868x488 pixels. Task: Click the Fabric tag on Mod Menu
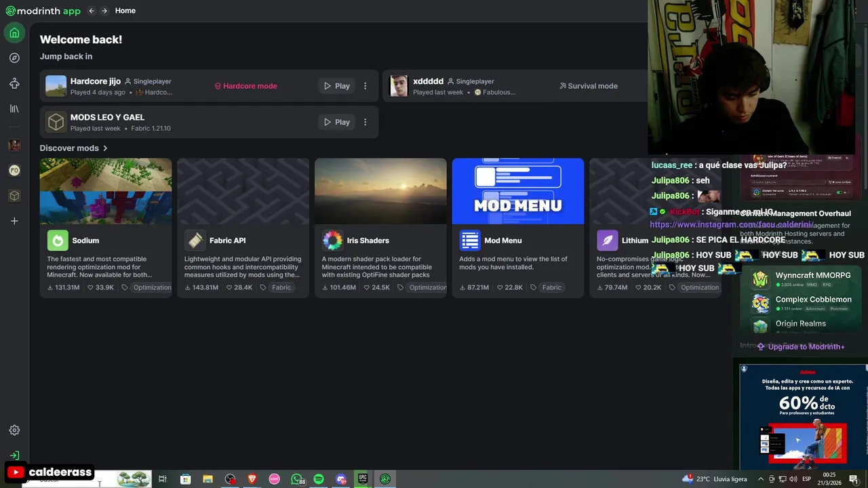pos(551,287)
